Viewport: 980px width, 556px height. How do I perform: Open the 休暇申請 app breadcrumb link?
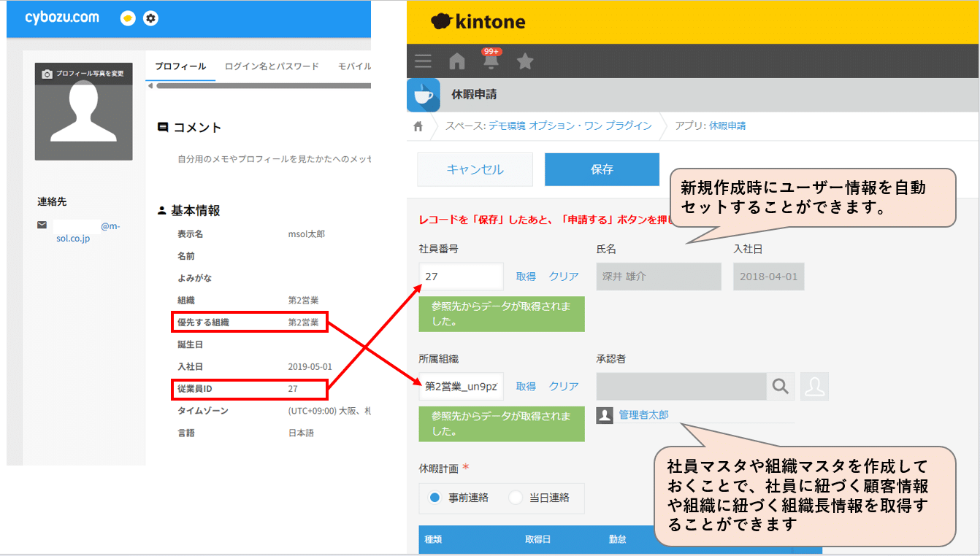coord(727,126)
